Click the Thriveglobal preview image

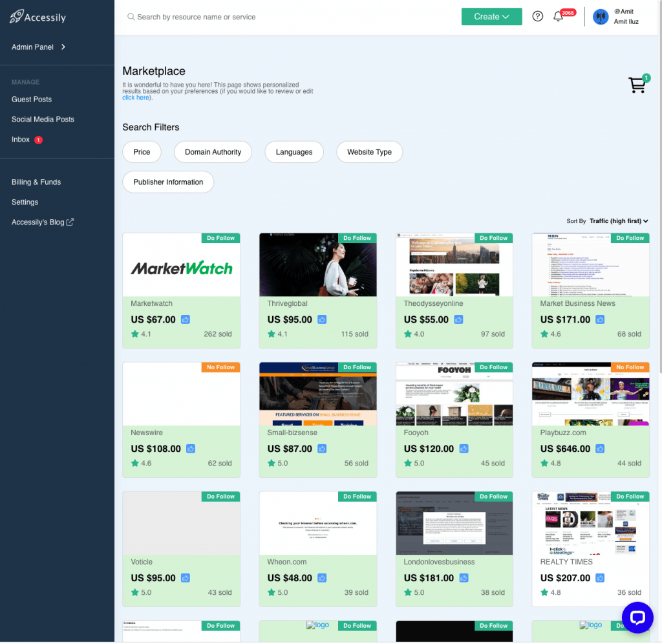click(x=317, y=265)
